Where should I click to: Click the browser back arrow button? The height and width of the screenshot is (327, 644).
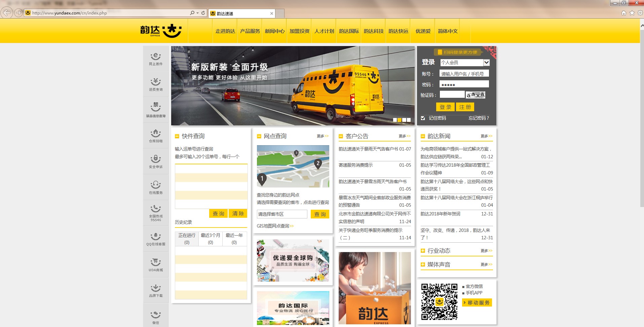pyautogui.click(x=7, y=13)
